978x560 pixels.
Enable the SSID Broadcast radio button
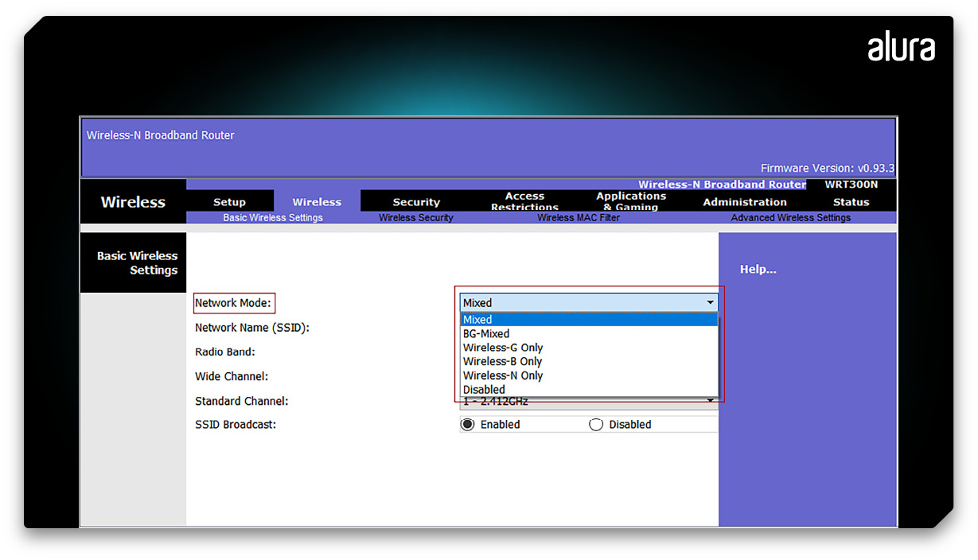coord(467,425)
